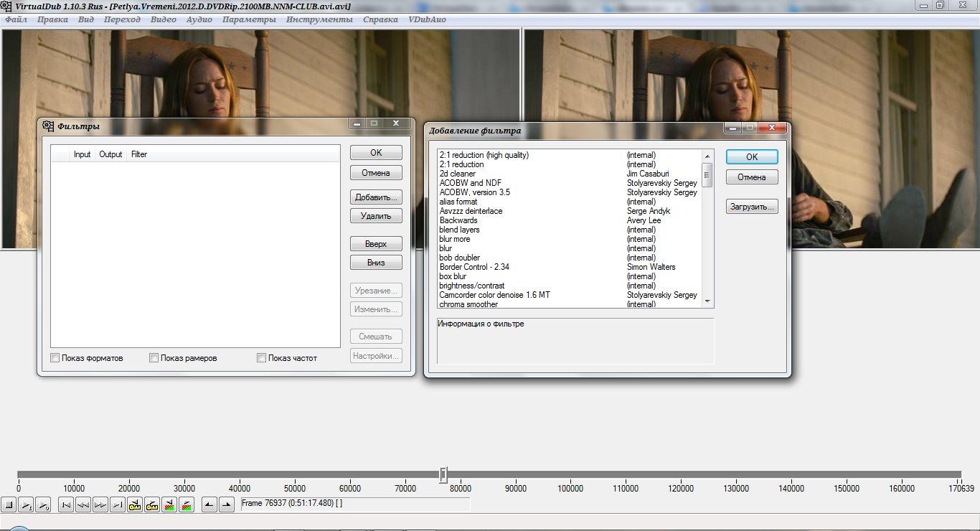
Task: Select the "box blur" filter
Action: tap(568, 276)
